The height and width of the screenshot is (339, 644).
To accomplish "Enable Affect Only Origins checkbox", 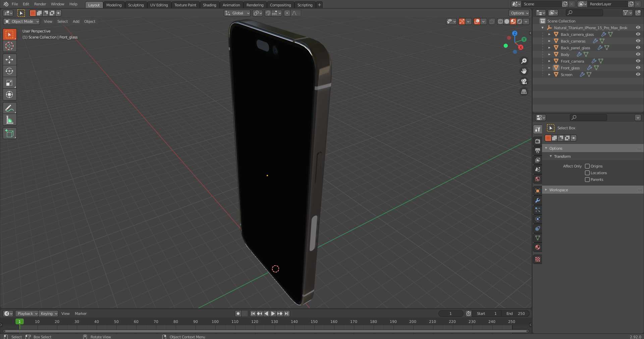I will coord(587,166).
